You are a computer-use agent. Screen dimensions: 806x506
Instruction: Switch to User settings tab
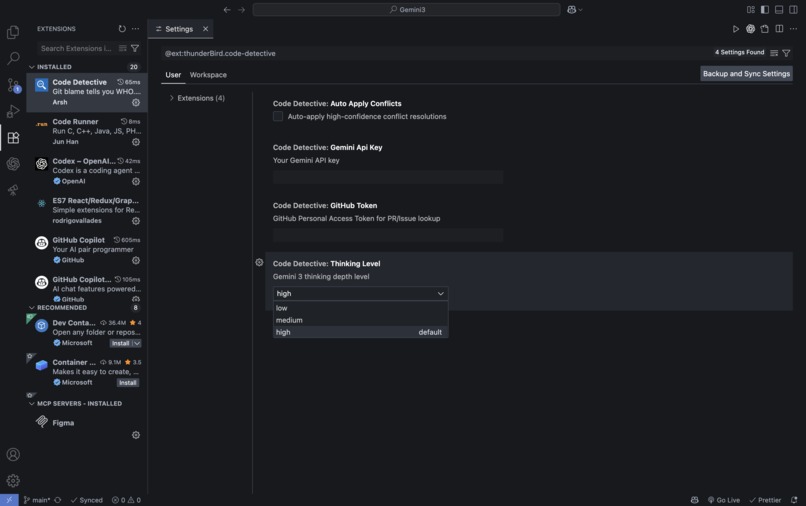tap(173, 75)
